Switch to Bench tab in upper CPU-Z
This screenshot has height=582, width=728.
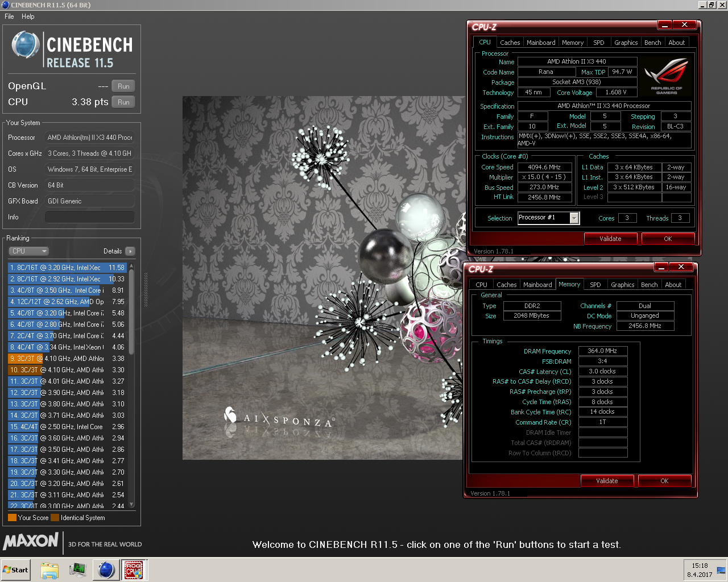click(x=652, y=43)
